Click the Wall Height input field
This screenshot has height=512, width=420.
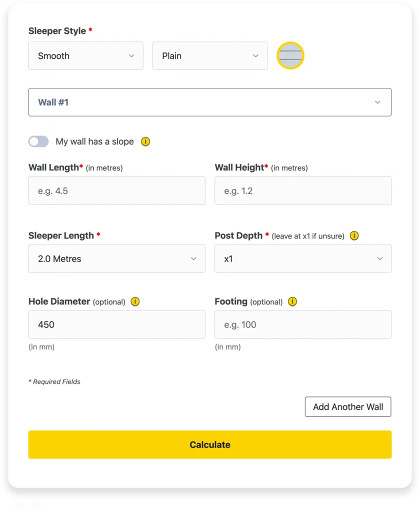click(303, 190)
